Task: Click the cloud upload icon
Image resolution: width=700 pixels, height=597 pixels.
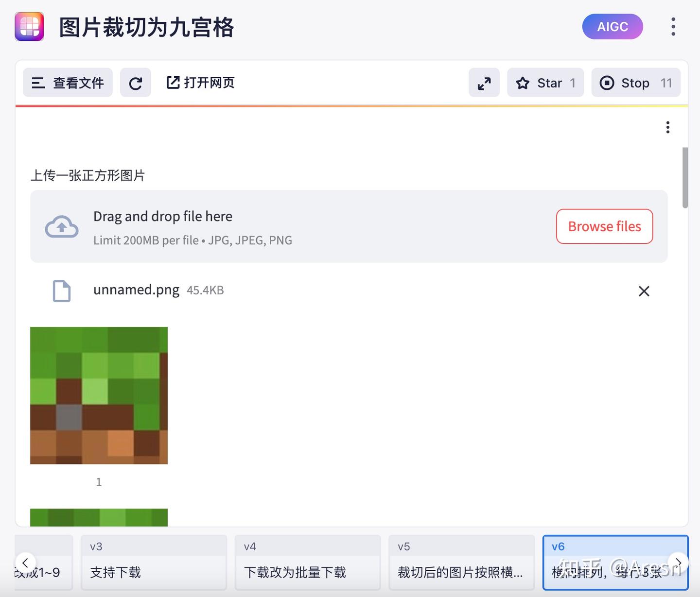Action: pos(61,226)
